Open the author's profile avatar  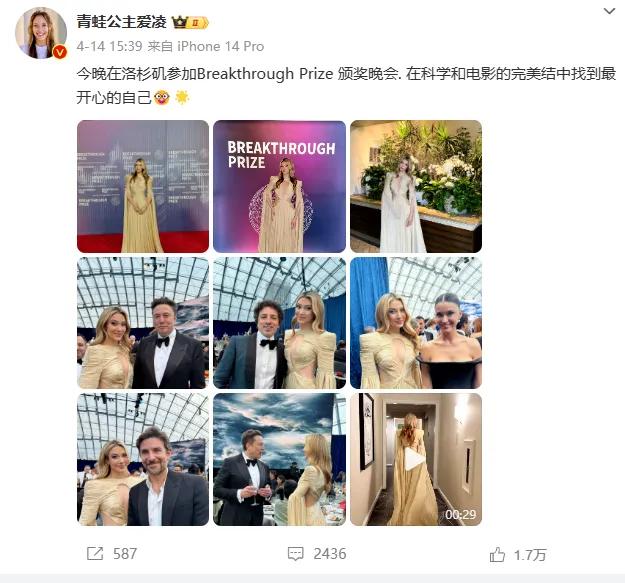pyautogui.click(x=41, y=33)
